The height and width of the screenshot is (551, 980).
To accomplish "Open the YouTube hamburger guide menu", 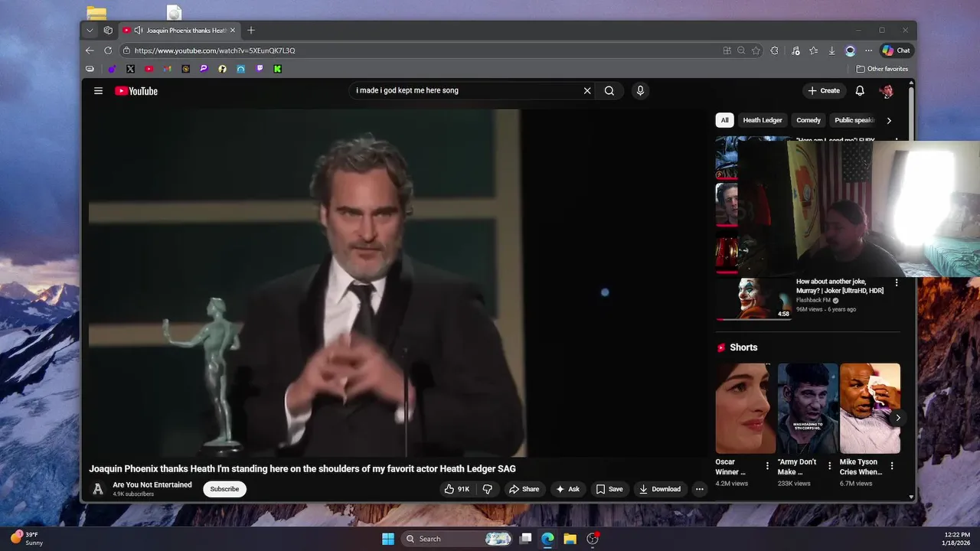I will (x=98, y=90).
